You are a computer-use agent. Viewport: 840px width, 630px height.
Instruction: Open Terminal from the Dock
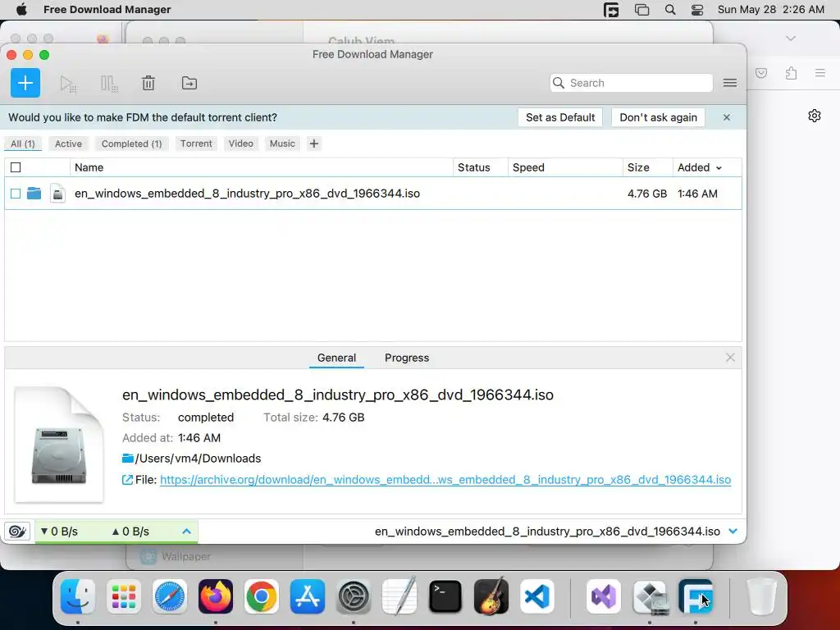click(445, 596)
